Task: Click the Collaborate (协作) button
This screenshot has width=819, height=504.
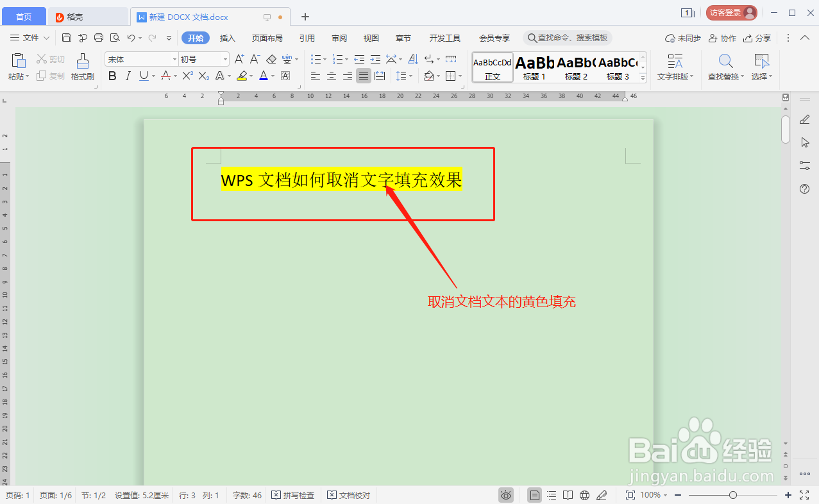Action: pyautogui.click(x=723, y=38)
